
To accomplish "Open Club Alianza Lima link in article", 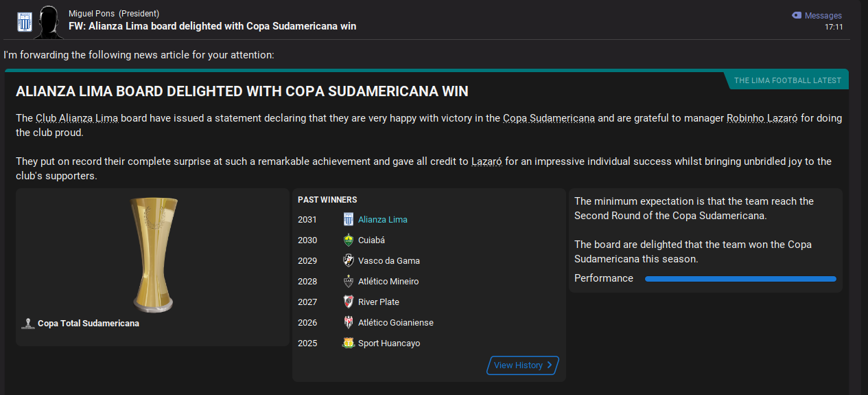I will [77, 118].
